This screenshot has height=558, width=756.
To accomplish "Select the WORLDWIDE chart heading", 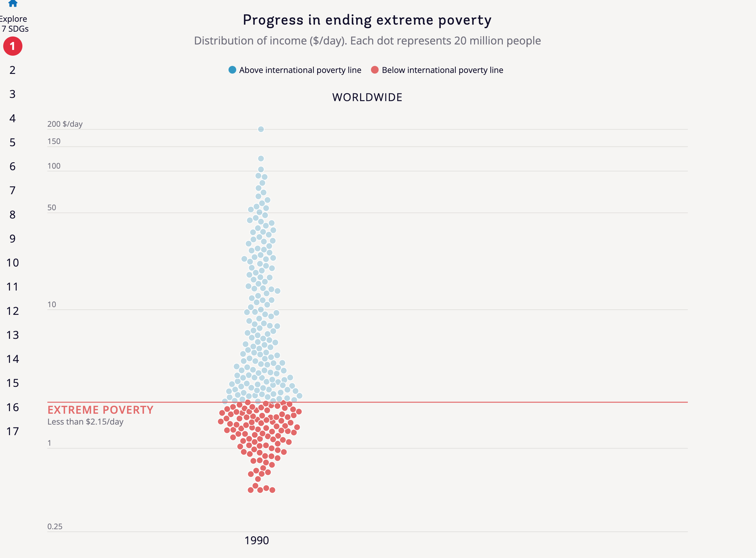I will click(367, 97).
